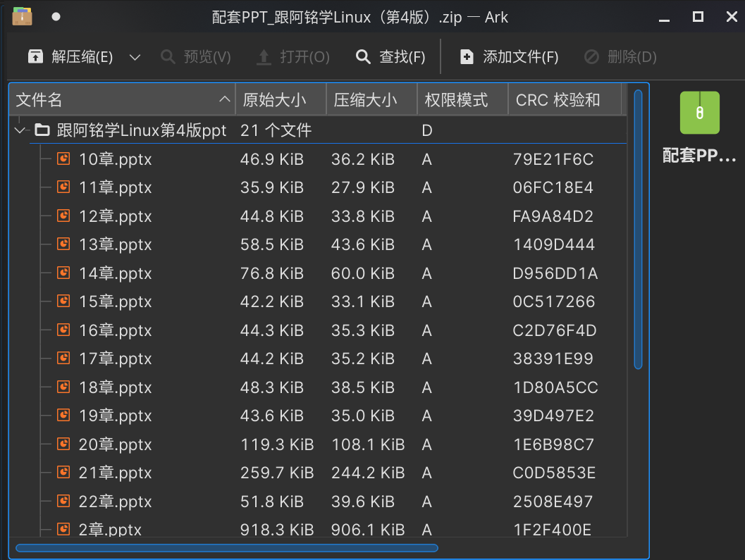The width and height of the screenshot is (745, 560).
Task: Click the 解压缩(E) button label
Action: 82,57
